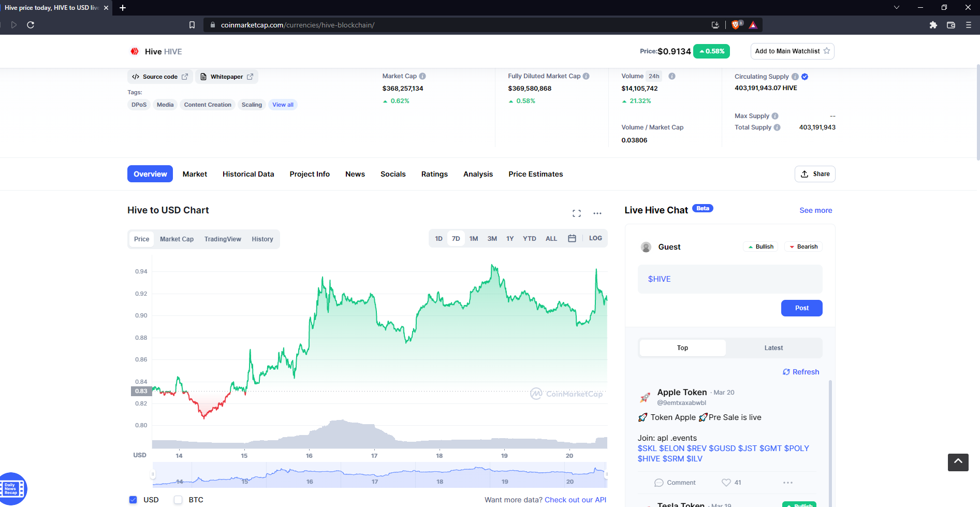The height and width of the screenshot is (507, 980).
Task: Click See more in Live Hive Chat
Action: (x=816, y=210)
